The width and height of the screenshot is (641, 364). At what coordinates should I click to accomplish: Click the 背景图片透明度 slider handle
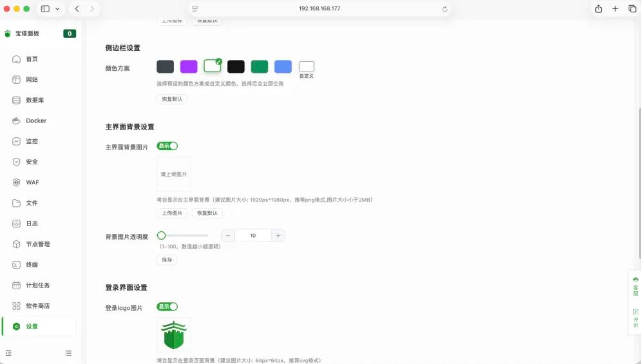[162, 236]
